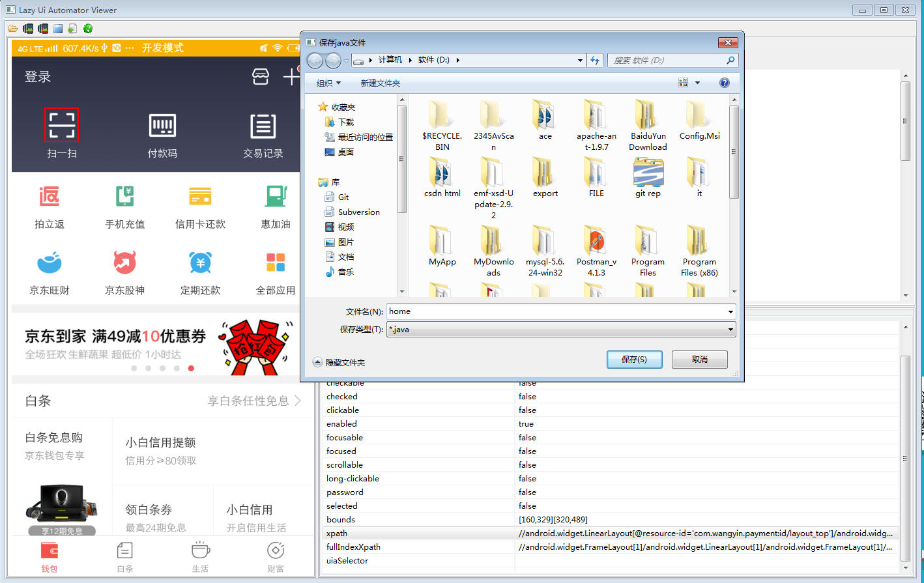Image resolution: width=924 pixels, height=583 pixels.
Task: Tap the 付款码 barcode icon
Action: (162, 125)
